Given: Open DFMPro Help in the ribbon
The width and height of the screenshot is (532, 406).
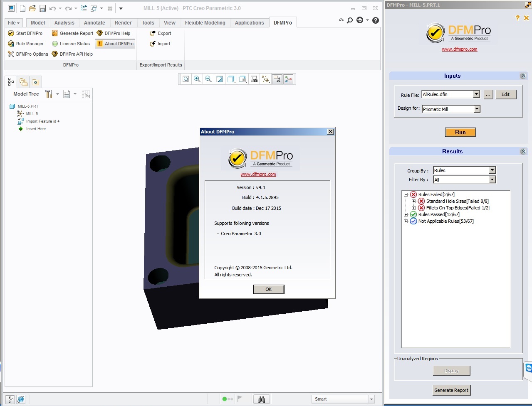Looking at the screenshot, I should pos(113,33).
